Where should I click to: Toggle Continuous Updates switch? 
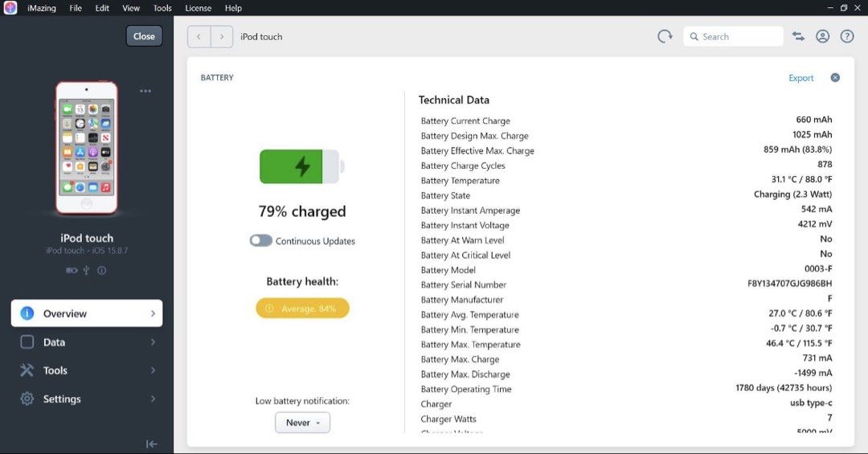point(260,240)
